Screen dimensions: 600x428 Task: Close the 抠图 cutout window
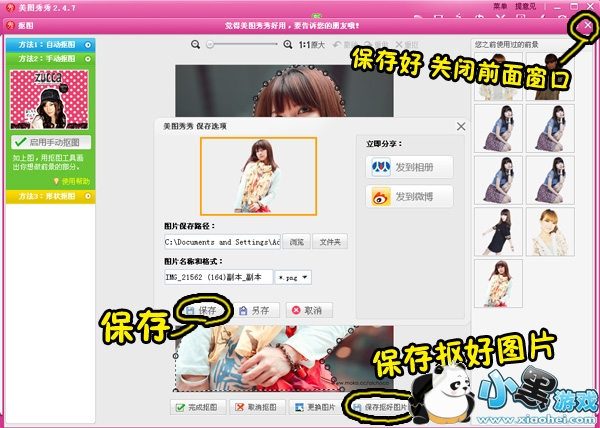pos(588,26)
